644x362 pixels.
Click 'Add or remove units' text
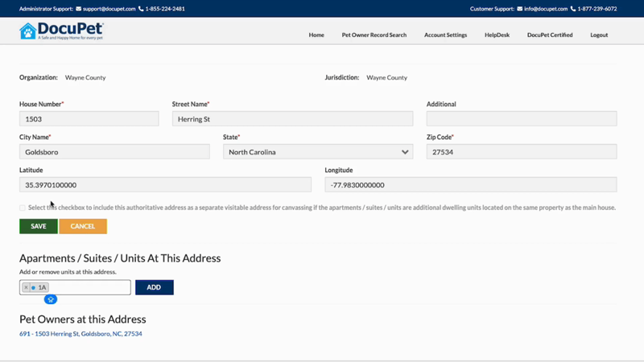[x=68, y=272]
